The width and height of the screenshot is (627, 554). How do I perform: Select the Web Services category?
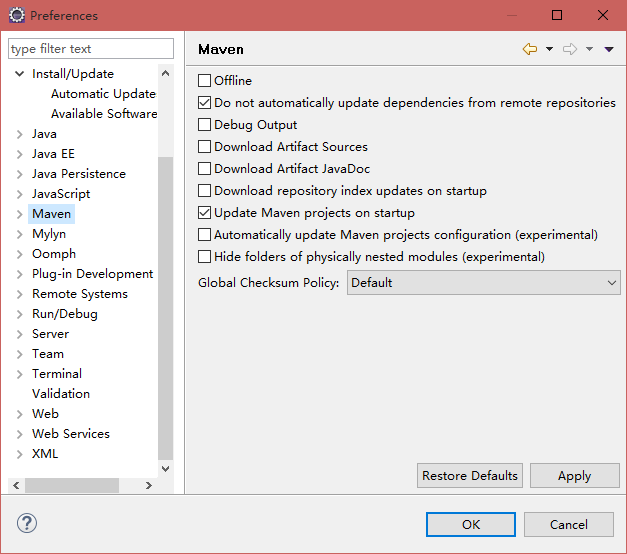tap(71, 434)
